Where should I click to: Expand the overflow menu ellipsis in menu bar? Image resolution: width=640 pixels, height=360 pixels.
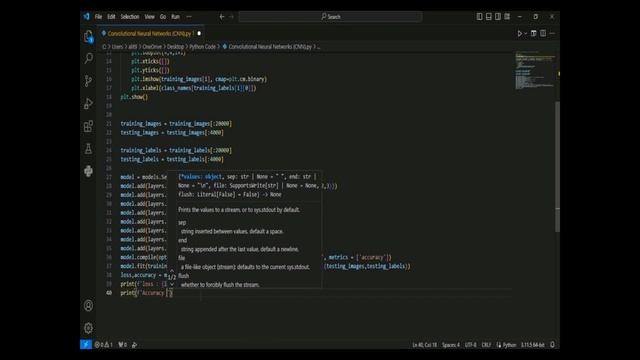pos(189,17)
